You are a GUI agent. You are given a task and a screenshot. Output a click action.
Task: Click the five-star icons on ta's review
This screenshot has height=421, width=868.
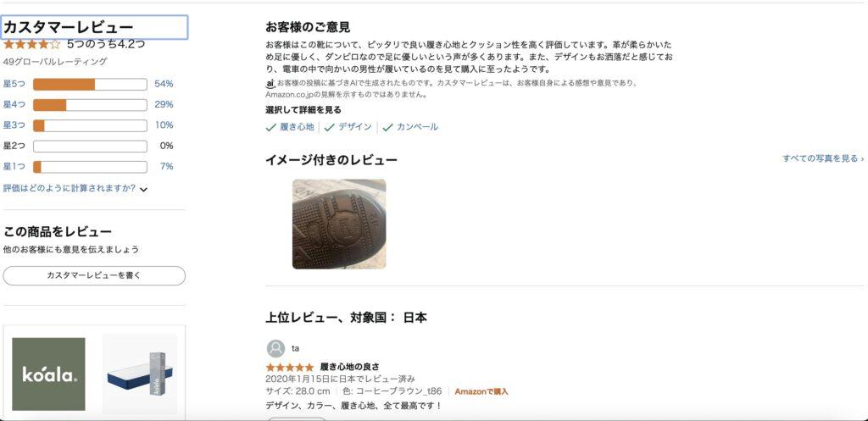pos(290,368)
